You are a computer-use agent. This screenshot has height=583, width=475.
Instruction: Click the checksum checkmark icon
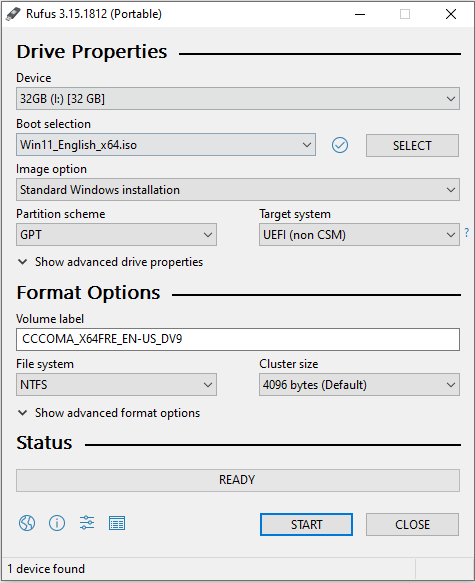coord(340,145)
